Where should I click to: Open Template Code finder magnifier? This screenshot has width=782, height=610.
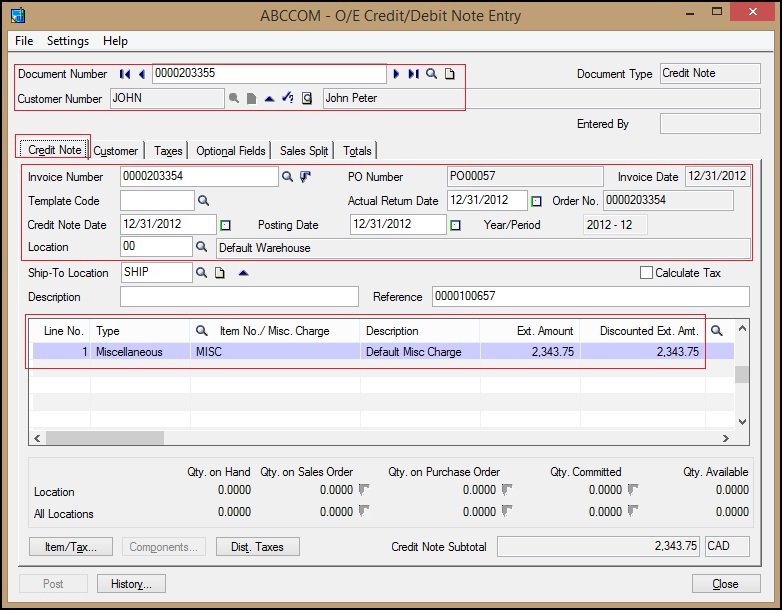pyautogui.click(x=203, y=201)
